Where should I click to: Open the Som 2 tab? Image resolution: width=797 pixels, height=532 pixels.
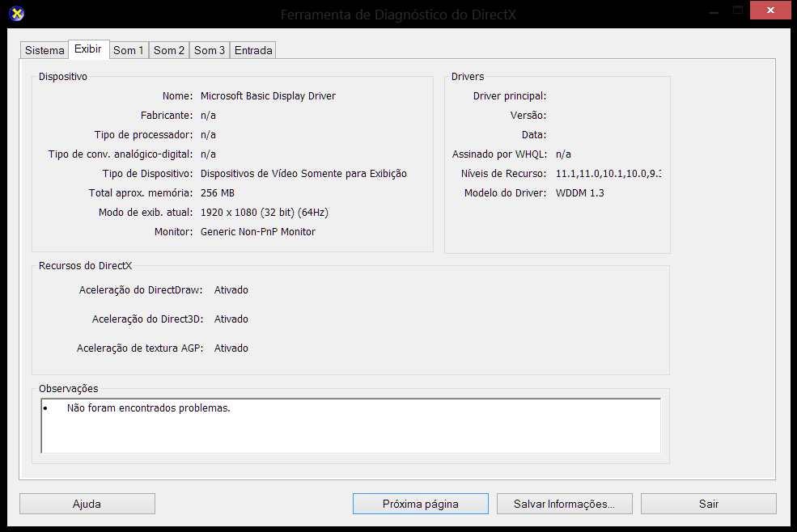pyautogui.click(x=169, y=50)
